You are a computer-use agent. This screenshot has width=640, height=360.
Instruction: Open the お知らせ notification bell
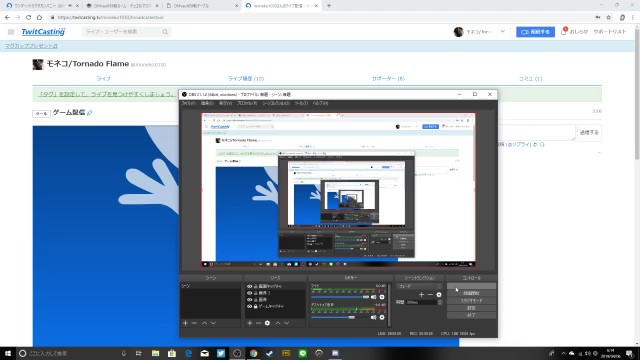pos(564,31)
